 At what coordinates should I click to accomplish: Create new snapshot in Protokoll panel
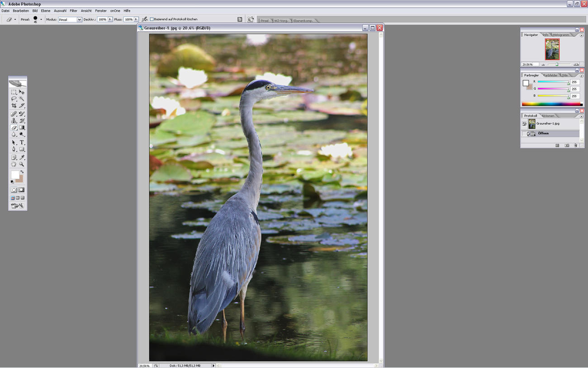tap(567, 145)
